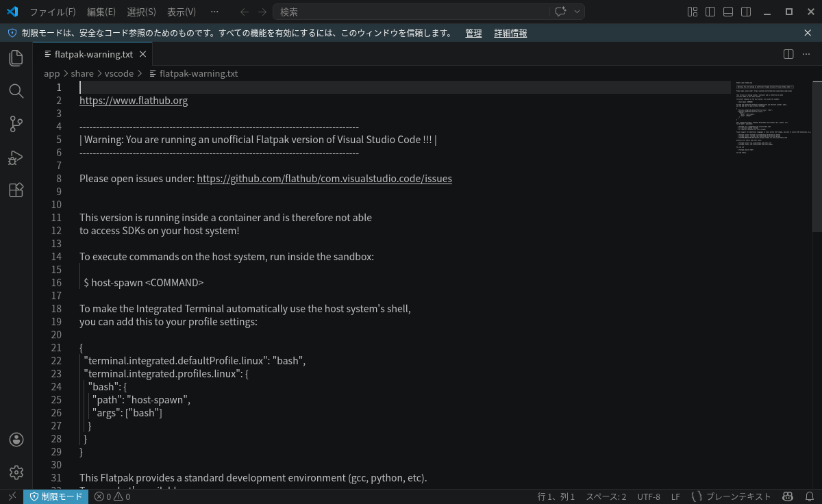
Task: Click the 検索 command center field
Action: coord(410,12)
